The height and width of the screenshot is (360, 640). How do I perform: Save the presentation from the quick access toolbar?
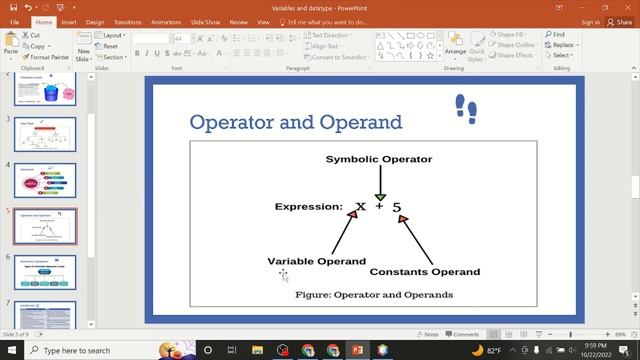pos(13,7)
